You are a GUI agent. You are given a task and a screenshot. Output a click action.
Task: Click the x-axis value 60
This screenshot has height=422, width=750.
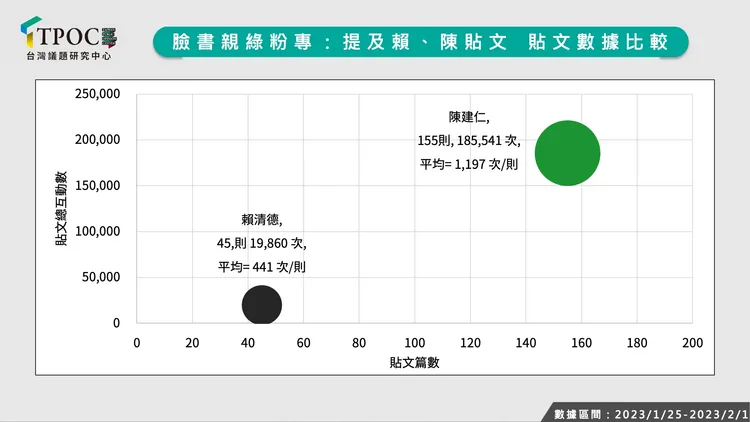pyautogui.click(x=303, y=343)
